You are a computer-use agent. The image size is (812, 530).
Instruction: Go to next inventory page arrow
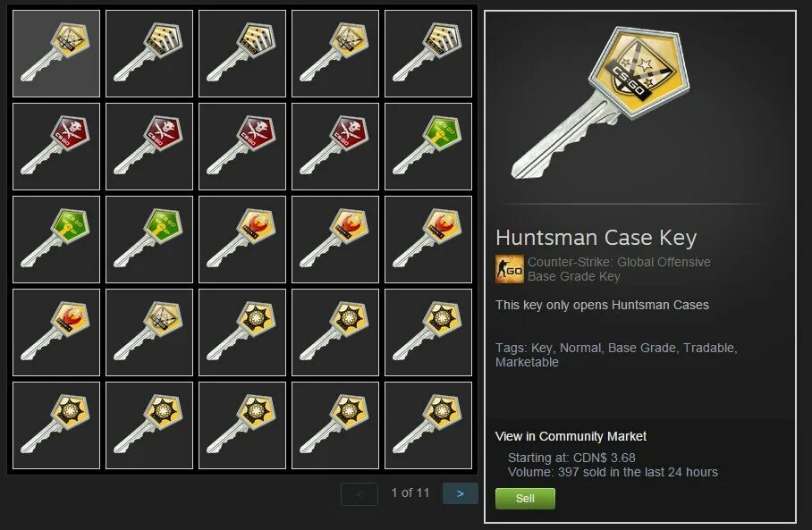pyautogui.click(x=461, y=493)
